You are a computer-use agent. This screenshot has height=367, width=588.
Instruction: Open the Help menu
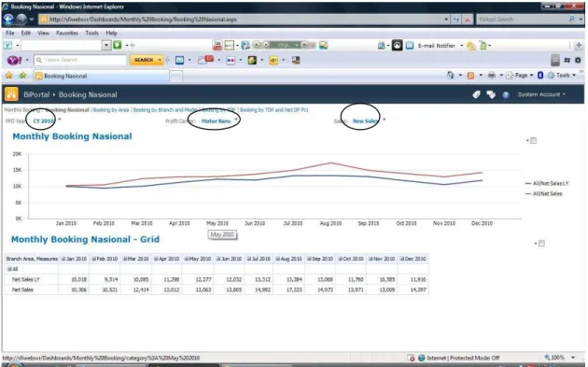[111, 33]
